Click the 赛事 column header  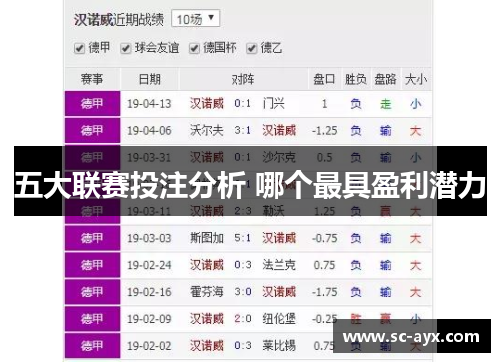coord(92,79)
